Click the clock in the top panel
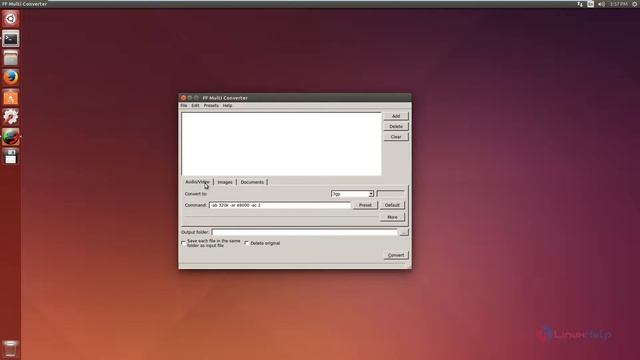Image resolution: width=640 pixels, height=360 pixels. pos(619,4)
